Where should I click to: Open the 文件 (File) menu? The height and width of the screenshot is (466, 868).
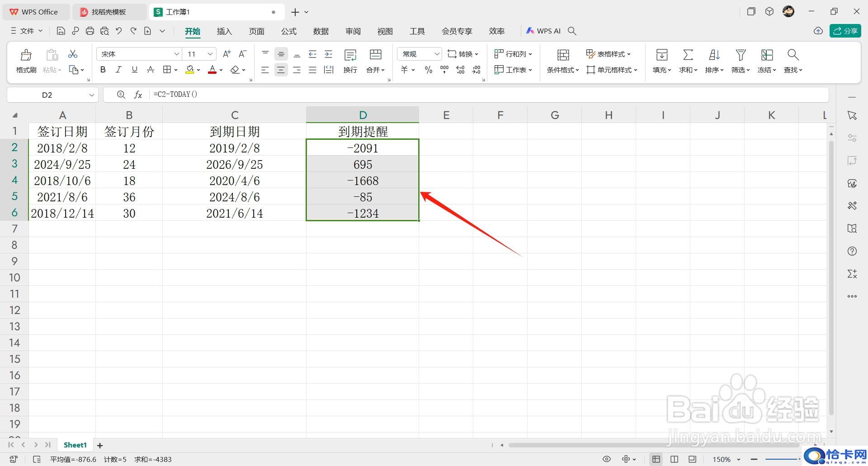26,31
